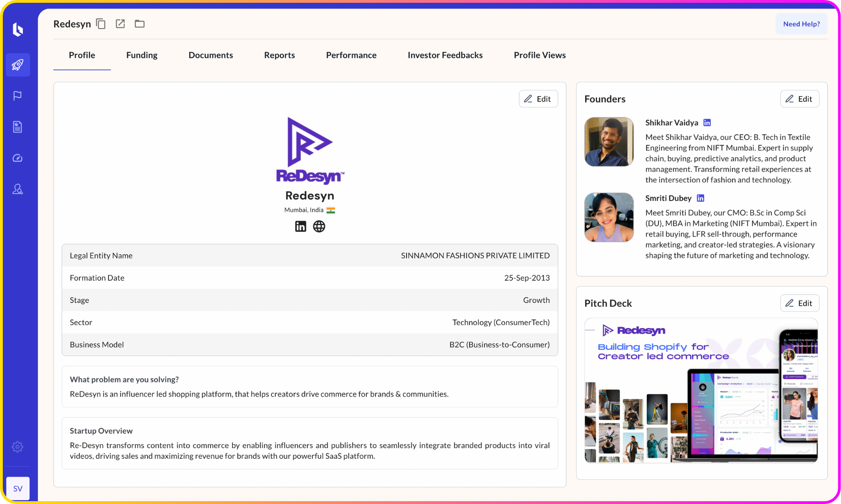Click the SINNAMON FASHIONS PRIVATE LIMITED value
Image resolution: width=841 pixels, height=504 pixels.
(475, 256)
